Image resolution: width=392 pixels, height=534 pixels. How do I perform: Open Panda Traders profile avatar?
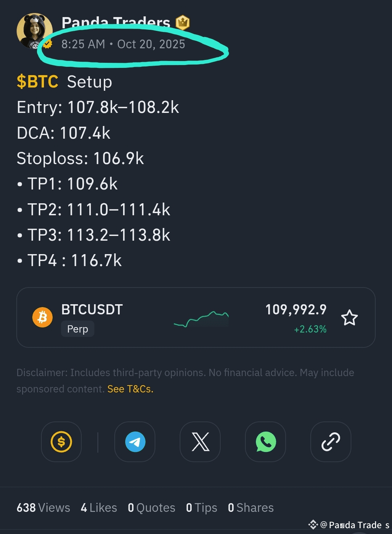tap(34, 31)
